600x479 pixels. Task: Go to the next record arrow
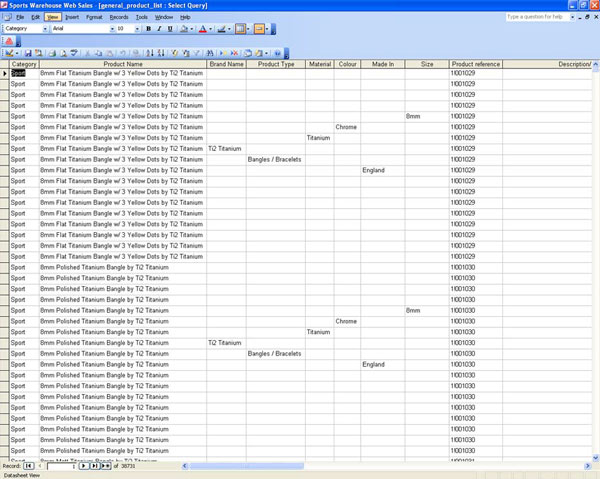click(x=83, y=466)
